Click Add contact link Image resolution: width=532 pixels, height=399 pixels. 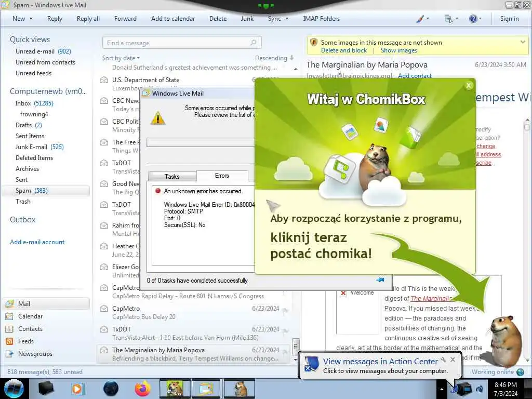(x=415, y=76)
